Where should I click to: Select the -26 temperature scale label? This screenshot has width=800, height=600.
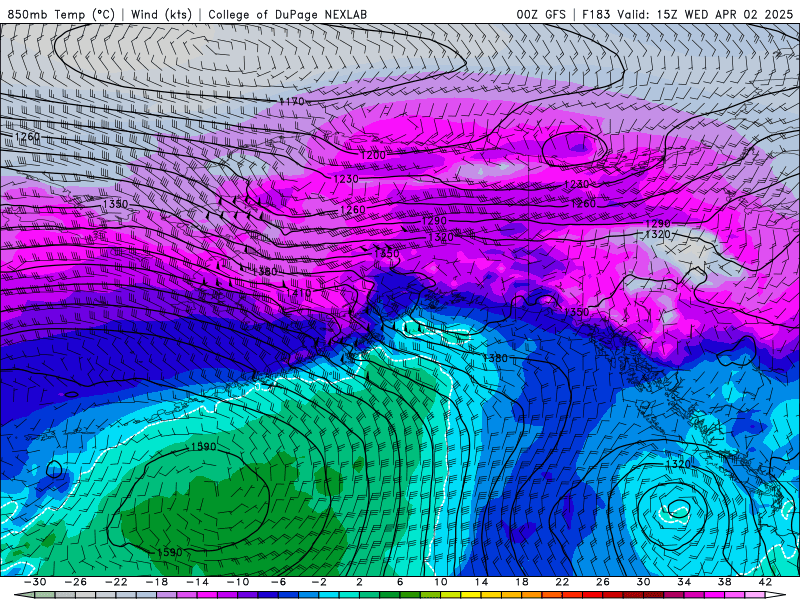pyautogui.click(x=76, y=582)
